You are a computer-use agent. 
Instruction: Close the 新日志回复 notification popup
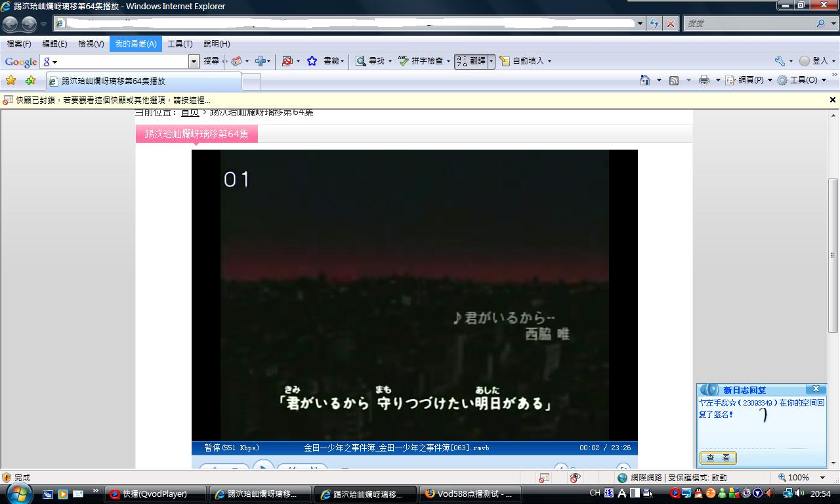(x=816, y=389)
